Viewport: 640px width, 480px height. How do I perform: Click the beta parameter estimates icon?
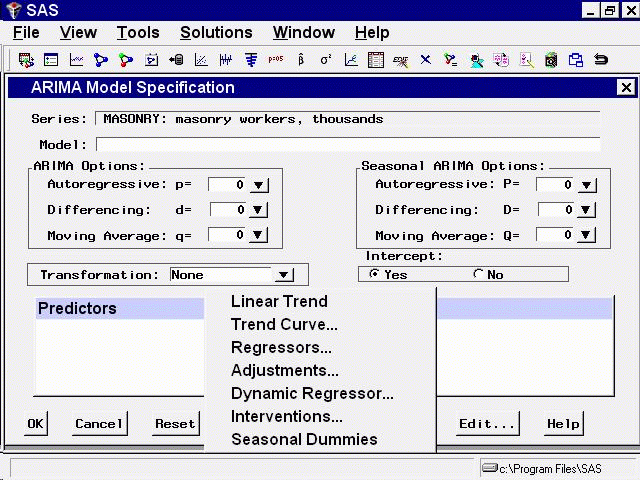pos(301,60)
